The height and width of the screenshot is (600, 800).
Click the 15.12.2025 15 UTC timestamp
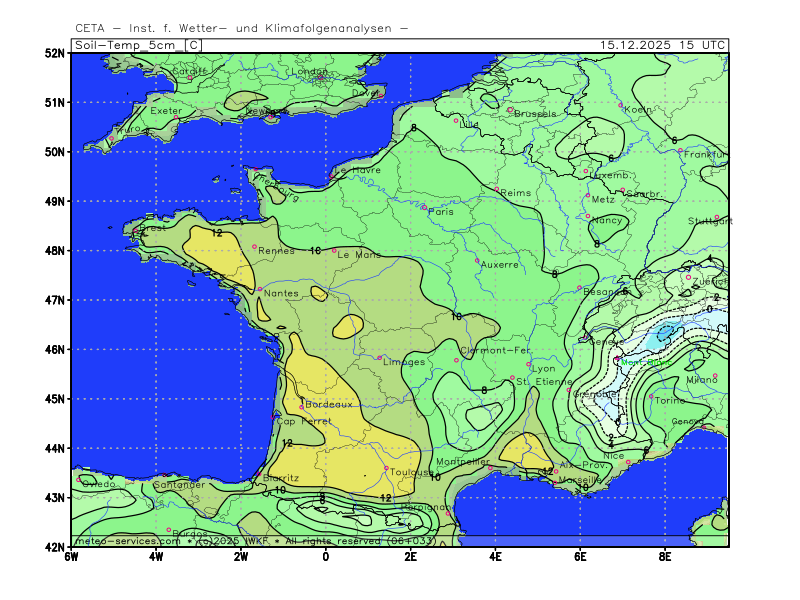(663, 45)
